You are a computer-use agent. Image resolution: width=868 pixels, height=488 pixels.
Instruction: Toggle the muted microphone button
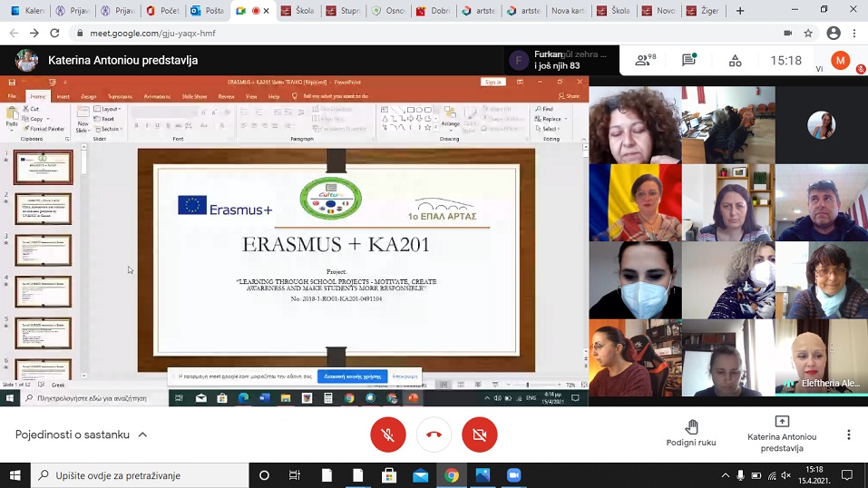388,434
